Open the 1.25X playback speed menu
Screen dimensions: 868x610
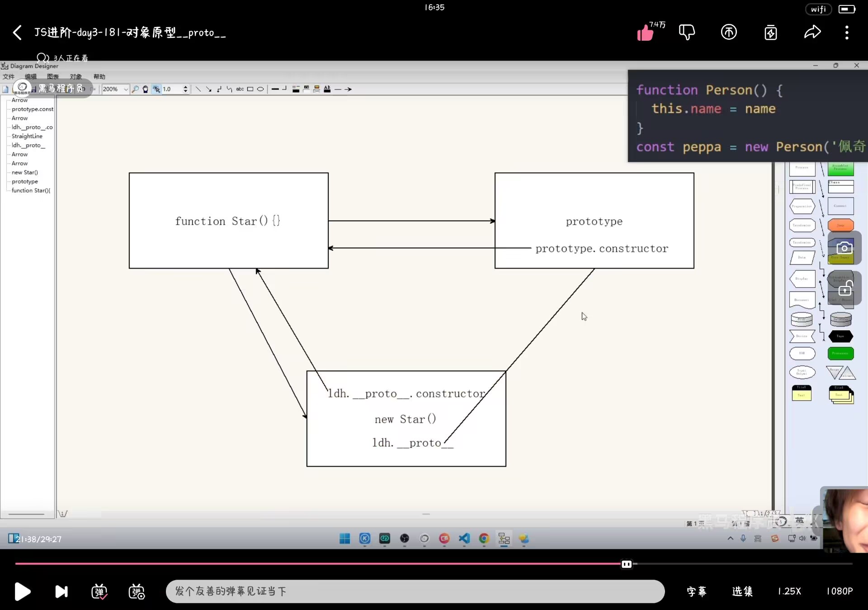click(789, 591)
